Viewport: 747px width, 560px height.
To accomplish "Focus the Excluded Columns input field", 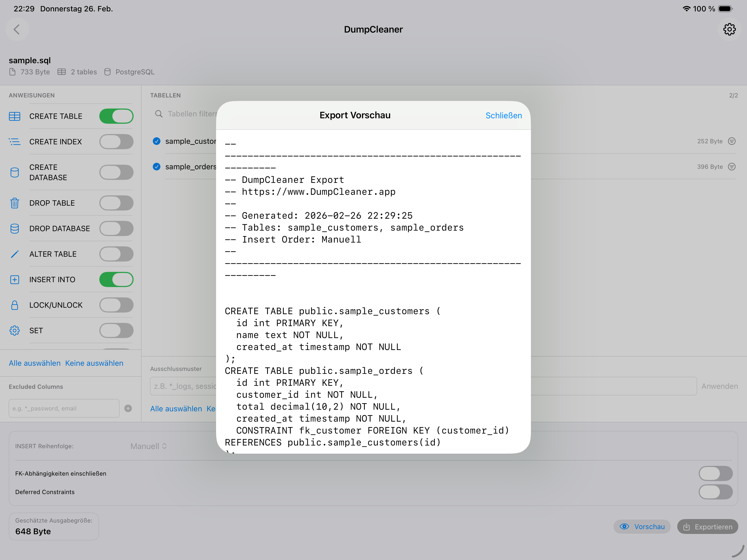I will pos(64,408).
